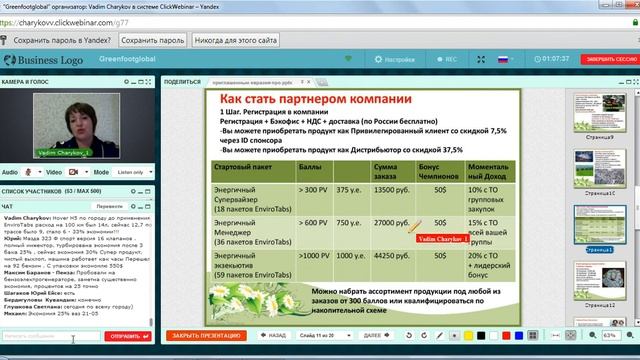
Task: Open the Слайд 11 из 20 dropdown
Action: tap(324, 336)
